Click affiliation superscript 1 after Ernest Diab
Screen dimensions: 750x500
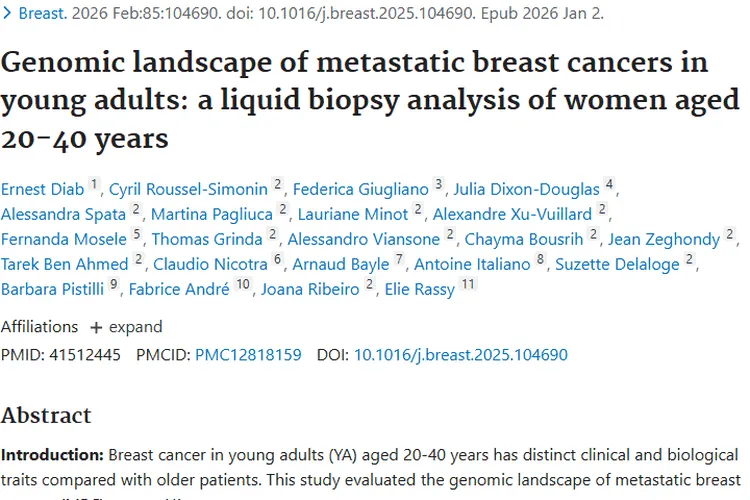point(94,184)
